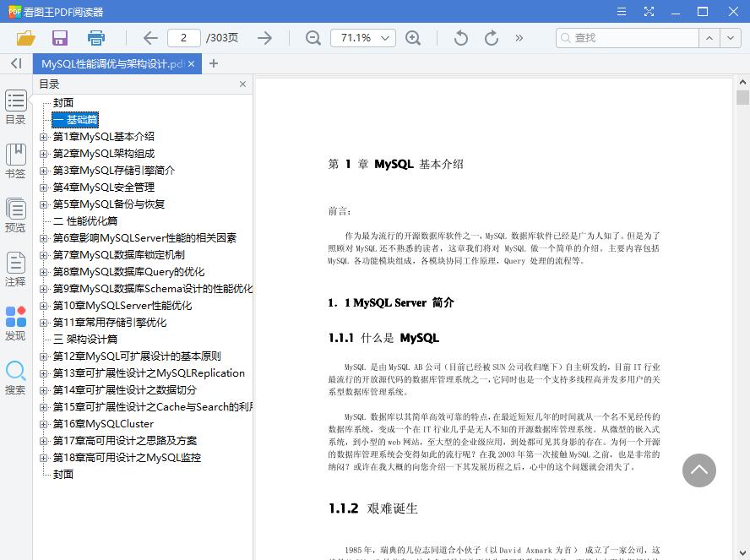Click the heading 1.1.1 什么是 MySQL
The image size is (750, 560).
click(383, 338)
